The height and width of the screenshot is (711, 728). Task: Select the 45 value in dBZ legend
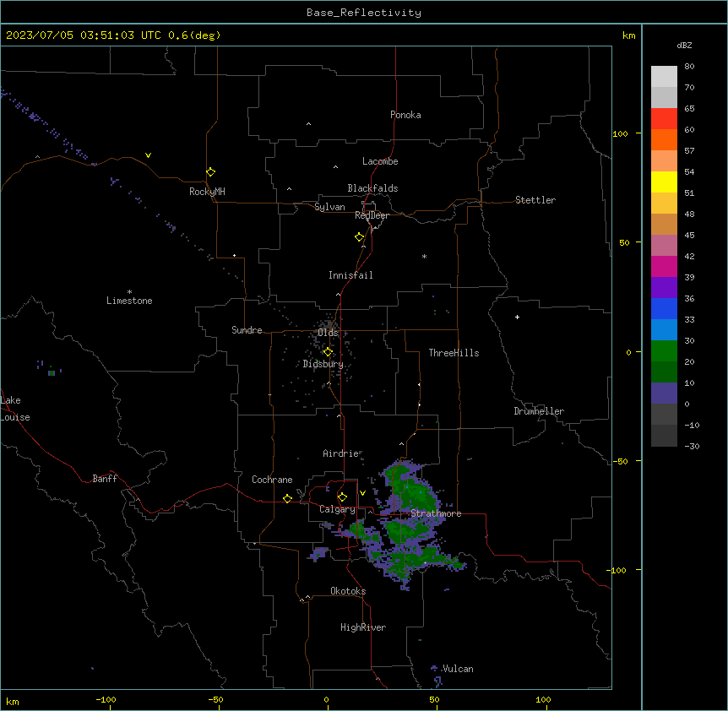click(689, 235)
